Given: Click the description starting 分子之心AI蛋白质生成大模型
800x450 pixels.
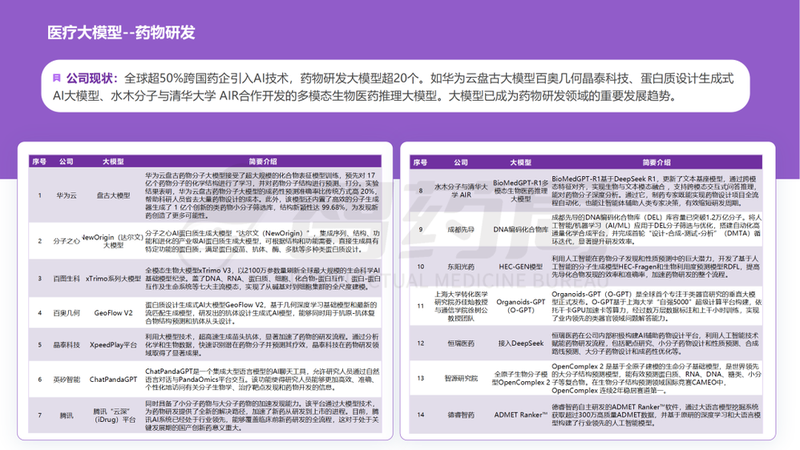Looking at the screenshot, I should (262, 241).
